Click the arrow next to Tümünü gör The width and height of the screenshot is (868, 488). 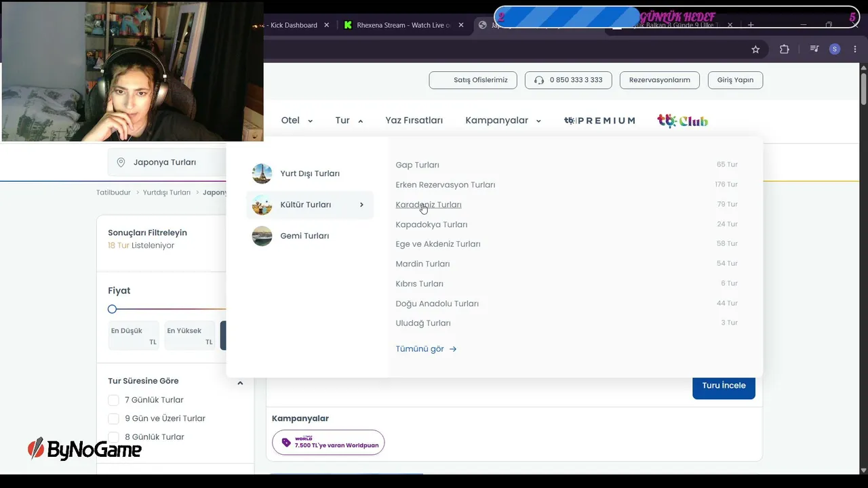pos(453,349)
